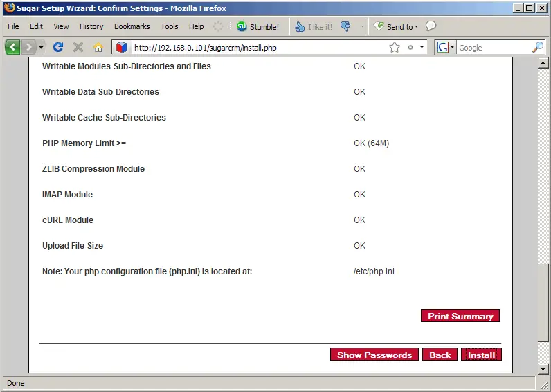Click the scrollbar up arrow
Image resolution: width=551 pixels, height=392 pixels.
(543, 63)
